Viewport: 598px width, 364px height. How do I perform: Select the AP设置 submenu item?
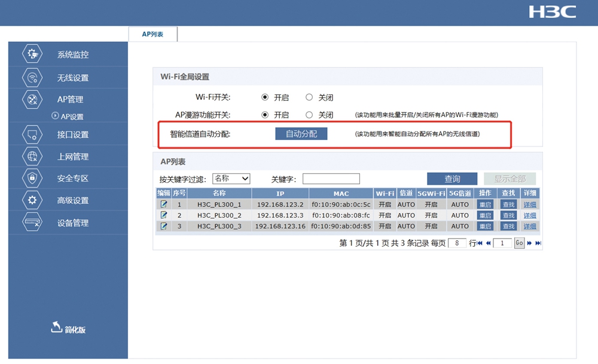[72, 117]
